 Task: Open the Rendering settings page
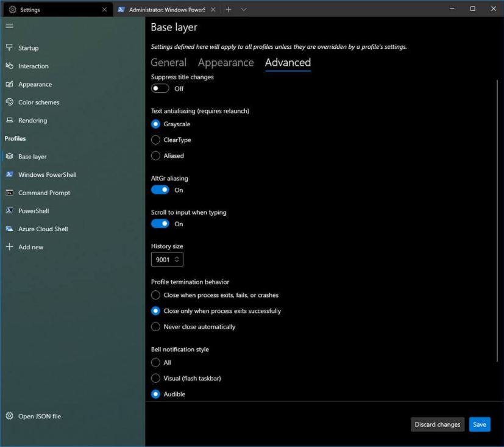pos(73,120)
